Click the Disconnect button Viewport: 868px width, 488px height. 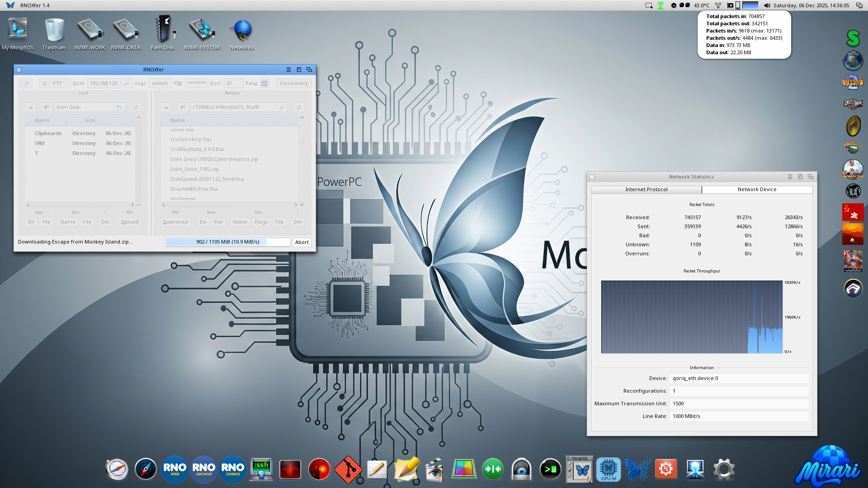click(293, 84)
